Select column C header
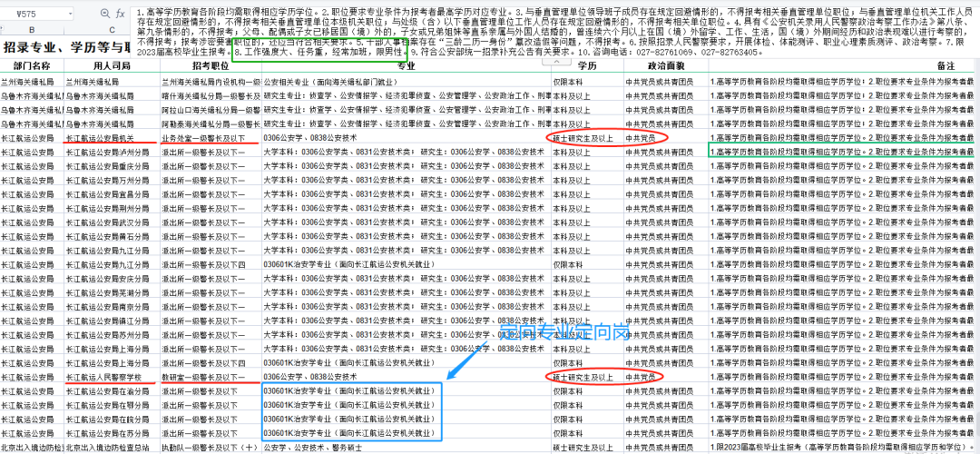The height and width of the screenshot is (454, 980). coord(112,30)
